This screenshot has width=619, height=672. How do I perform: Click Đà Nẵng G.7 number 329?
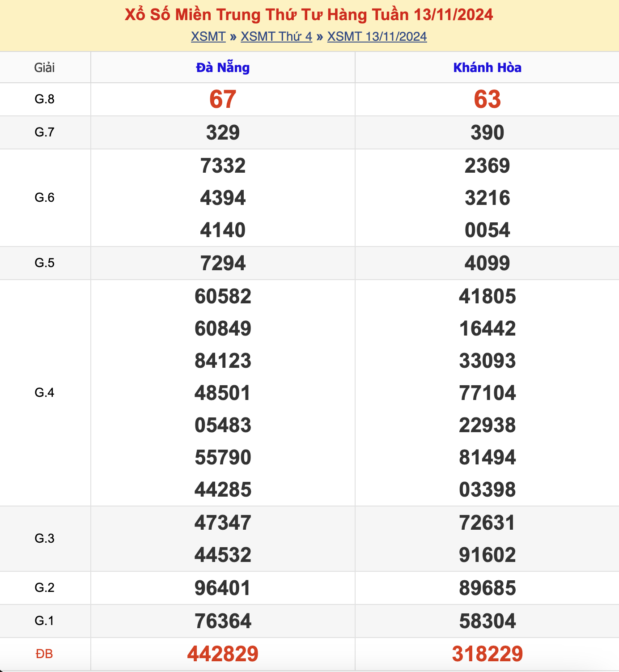223,132
